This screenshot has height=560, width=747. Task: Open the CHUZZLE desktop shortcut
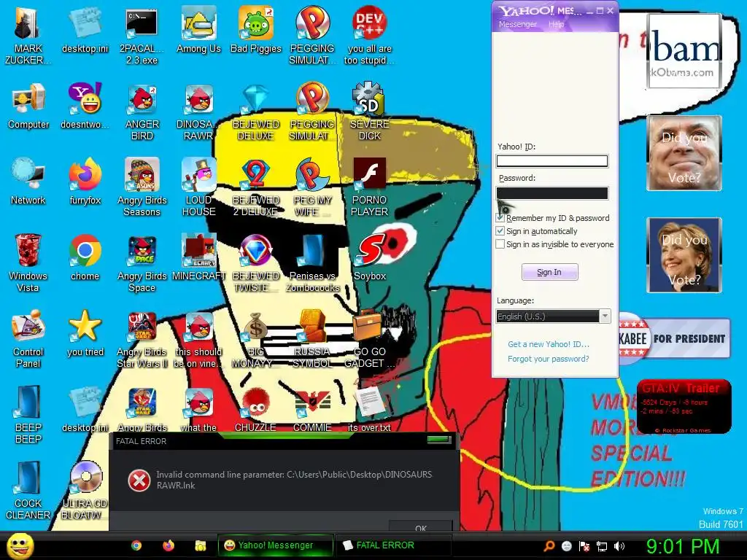coord(256,410)
